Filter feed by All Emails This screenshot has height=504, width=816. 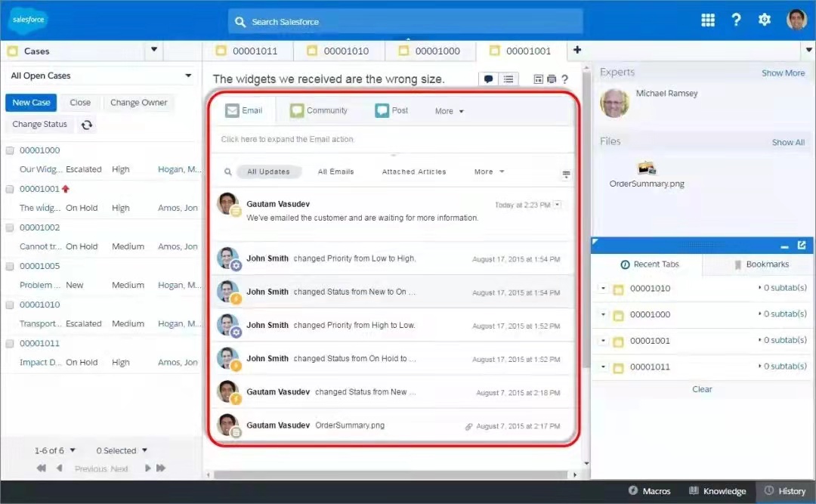pyautogui.click(x=335, y=172)
